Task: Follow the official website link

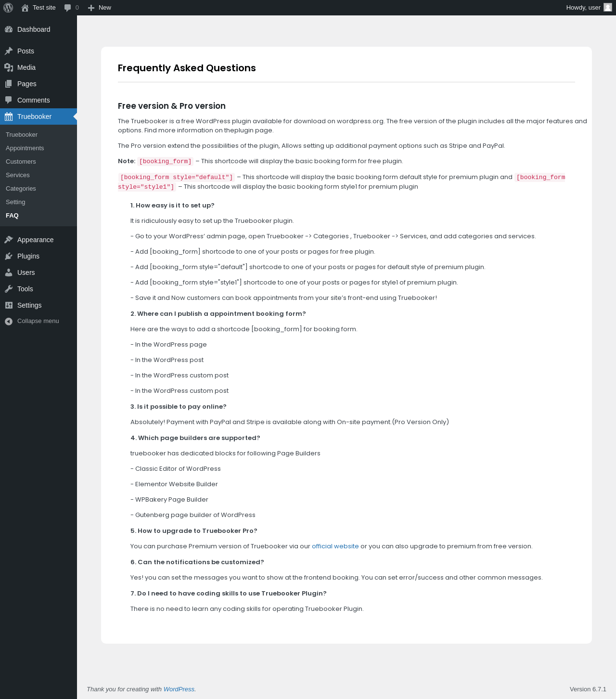Action: tap(335, 546)
